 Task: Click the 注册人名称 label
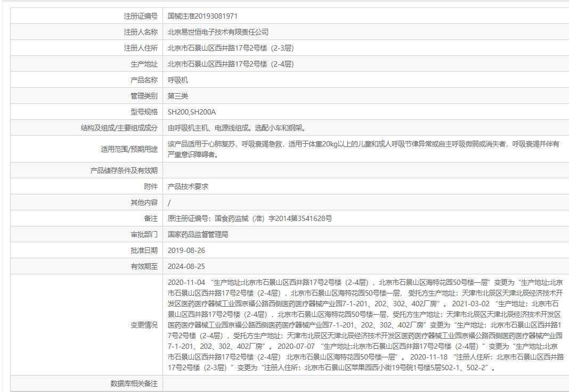coord(141,32)
